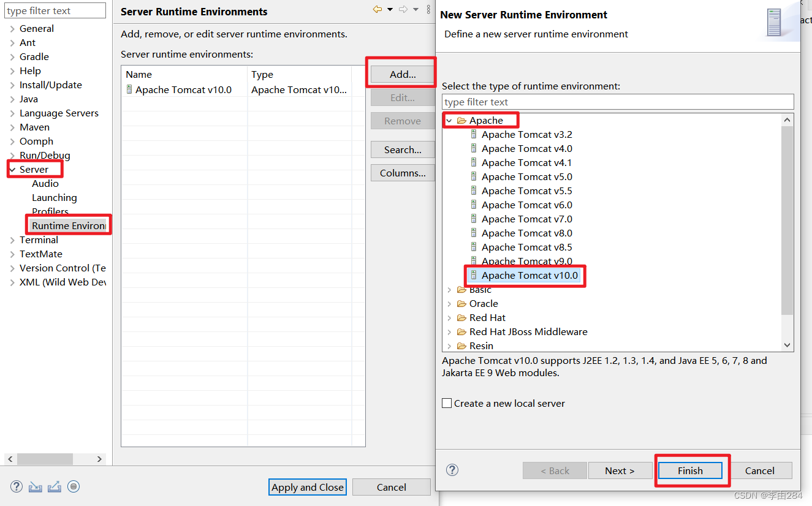Screen dimensions: 812x506
Task: Expand the Red Hat JBoss Middleware chevron
Action: point(449,332)
